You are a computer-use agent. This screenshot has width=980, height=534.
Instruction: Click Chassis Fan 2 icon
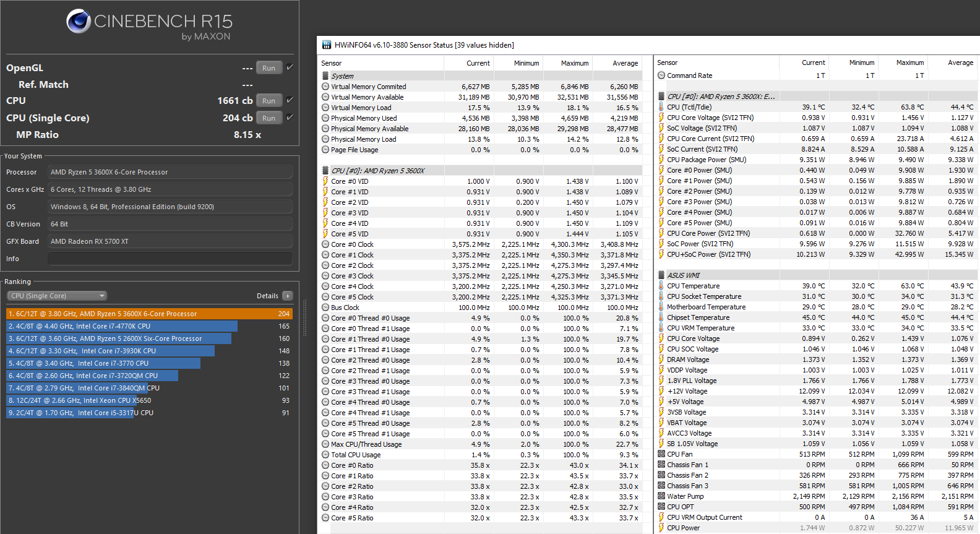tap(661, 475)
